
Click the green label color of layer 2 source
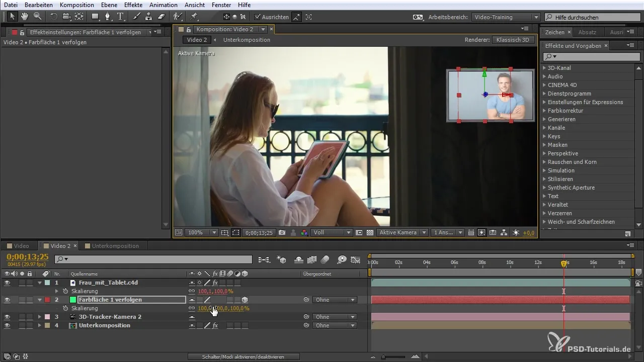coord(73,300)
